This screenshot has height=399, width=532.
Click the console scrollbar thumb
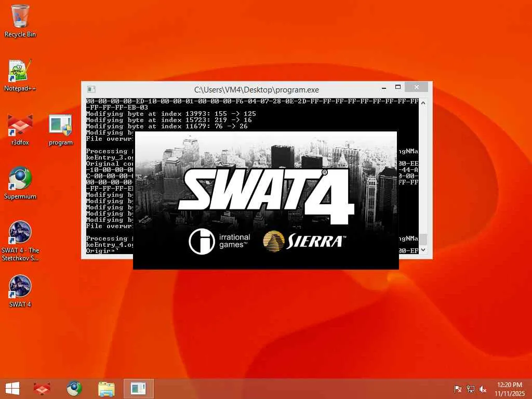(423, 240)
